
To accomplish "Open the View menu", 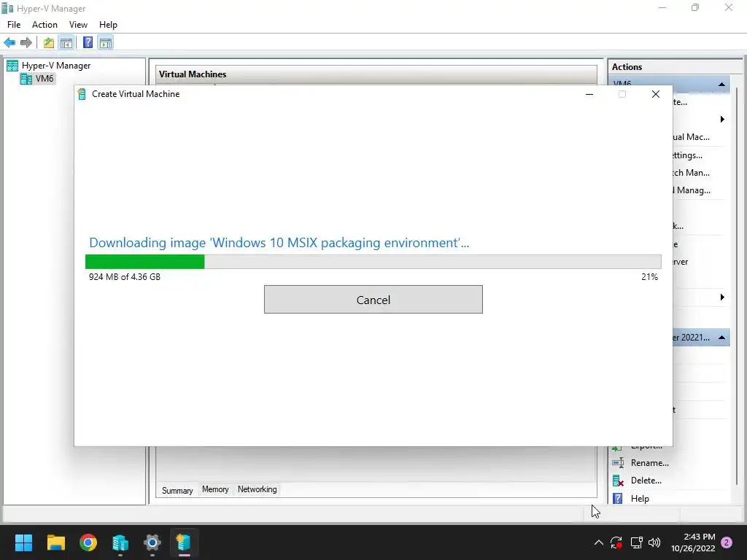I will 78,25.
